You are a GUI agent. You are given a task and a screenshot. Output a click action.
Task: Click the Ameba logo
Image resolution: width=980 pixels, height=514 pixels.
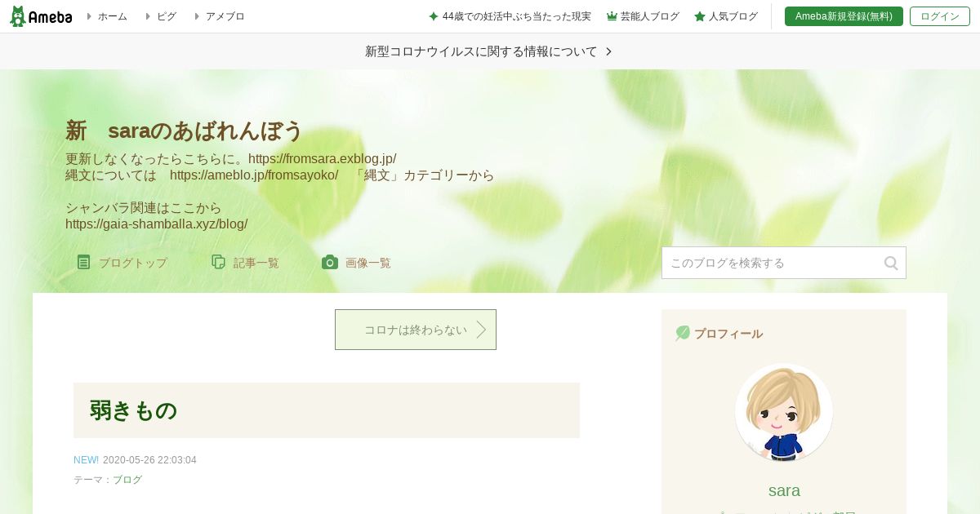pyautogui.click(x=41, y=16)
